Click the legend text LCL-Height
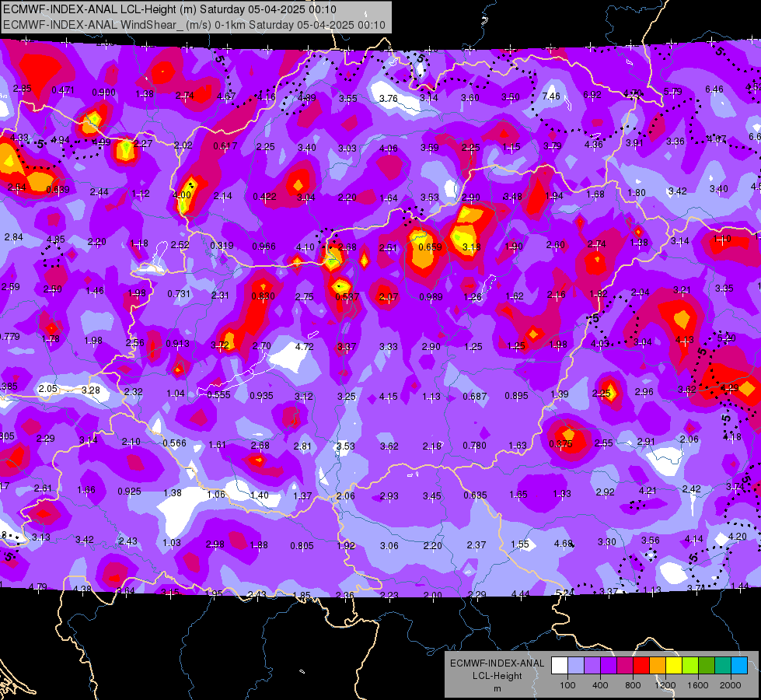 [497, 676]
